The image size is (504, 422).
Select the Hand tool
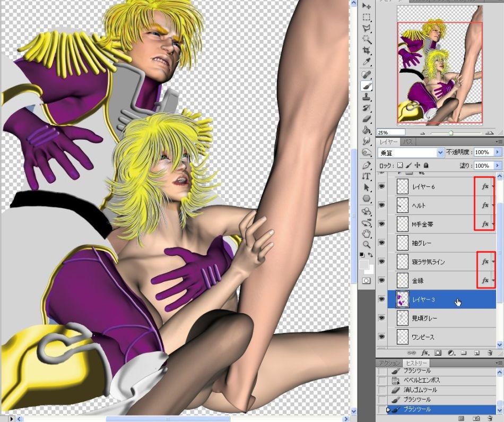tap(367, 234)
